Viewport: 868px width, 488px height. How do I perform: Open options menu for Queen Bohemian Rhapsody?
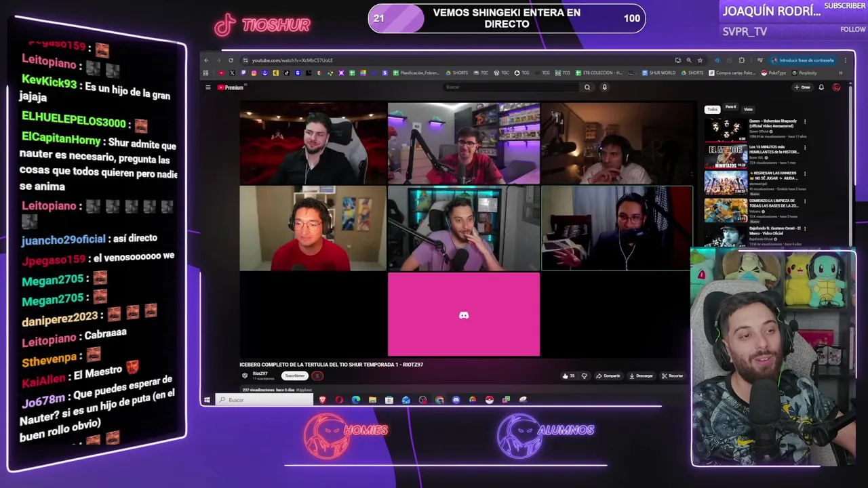pos(805,122)
